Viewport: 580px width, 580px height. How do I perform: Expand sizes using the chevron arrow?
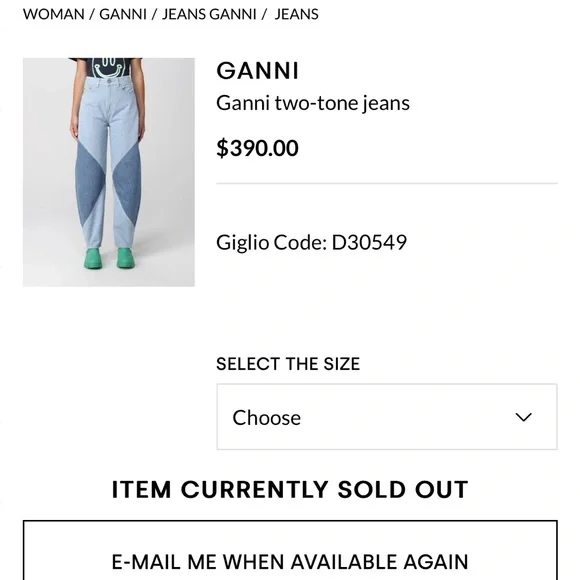coord(523,417)
